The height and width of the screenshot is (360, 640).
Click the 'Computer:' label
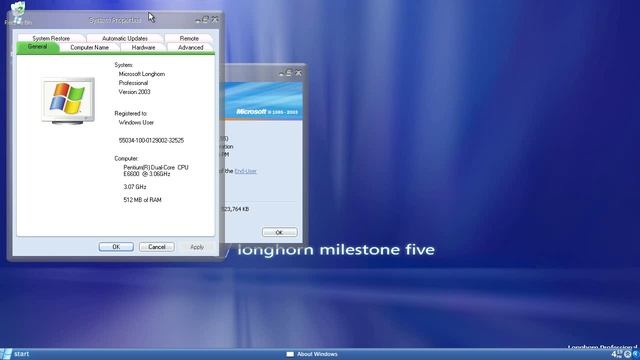(x=126, y=158)
